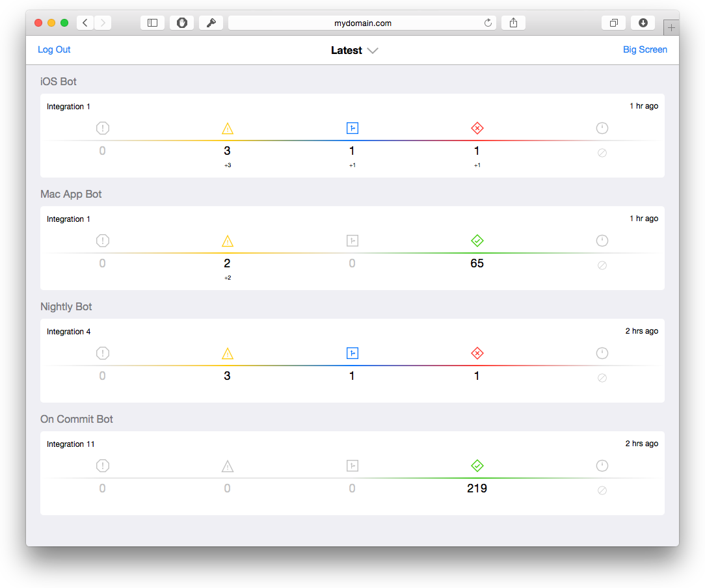The image size is (705, 588).
Task: Click the Log Out link
Action: tap(54, 49)
